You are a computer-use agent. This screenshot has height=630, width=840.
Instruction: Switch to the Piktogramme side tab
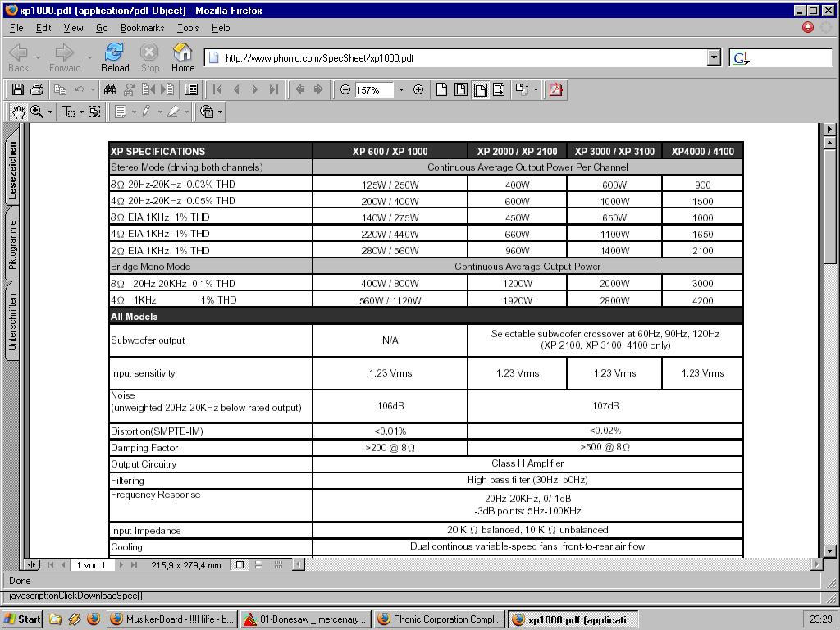(x=12, y=244)
